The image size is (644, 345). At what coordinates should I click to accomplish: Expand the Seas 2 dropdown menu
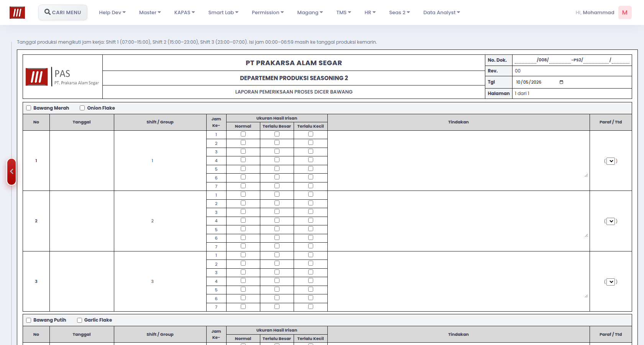point(399,13)
